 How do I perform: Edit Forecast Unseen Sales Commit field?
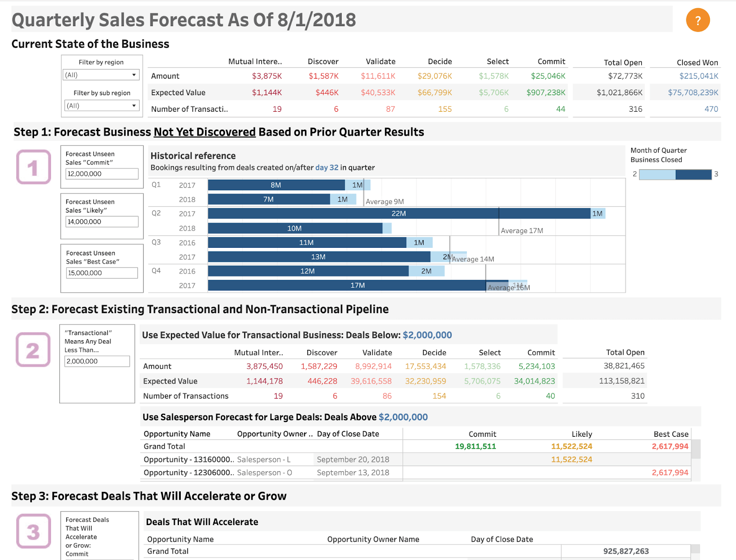[102, 174]
